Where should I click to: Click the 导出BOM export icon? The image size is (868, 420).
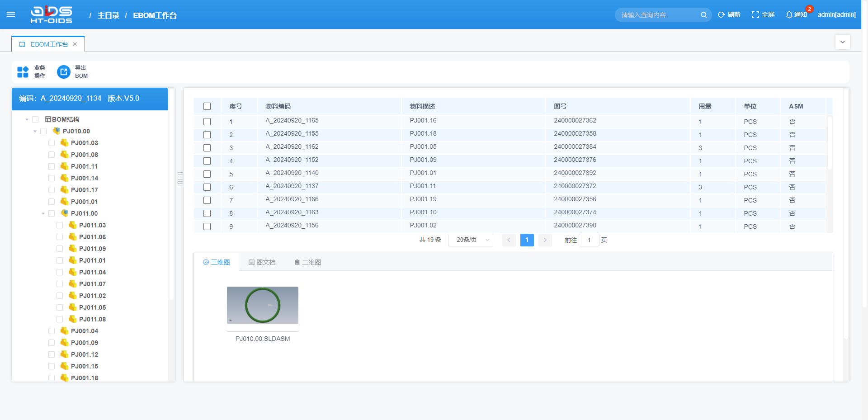coord(64,72)
